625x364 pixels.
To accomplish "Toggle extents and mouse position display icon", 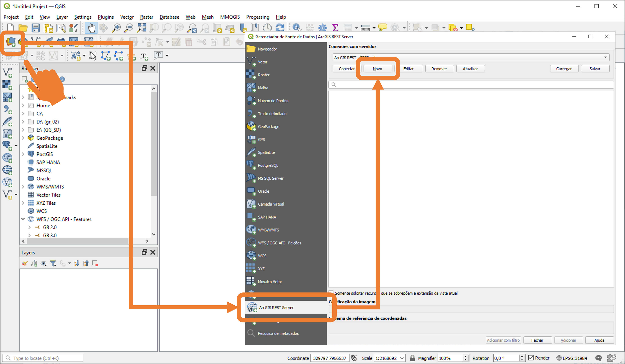I will tap(354, 358).
